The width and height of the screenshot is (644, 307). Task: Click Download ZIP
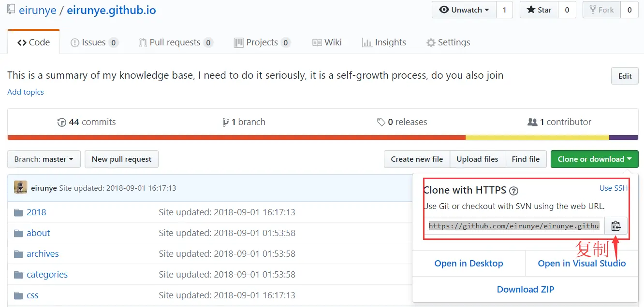(526, 290)
